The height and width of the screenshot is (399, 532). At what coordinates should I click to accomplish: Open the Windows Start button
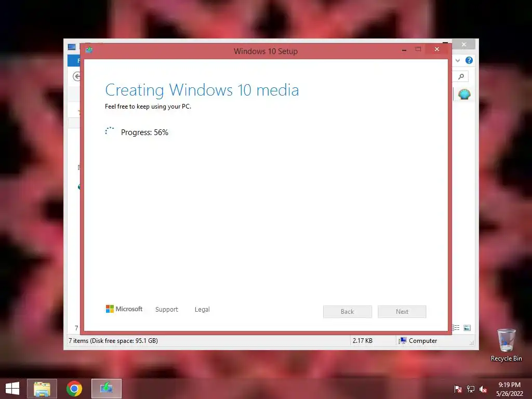[x=12, y=389]
